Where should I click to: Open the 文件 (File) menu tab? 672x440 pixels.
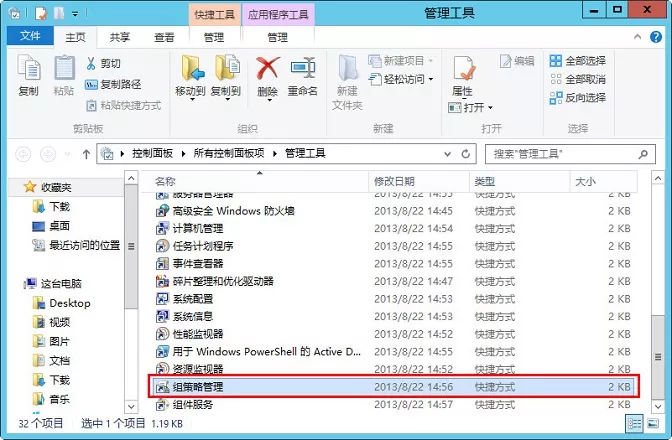pos(30,37)
